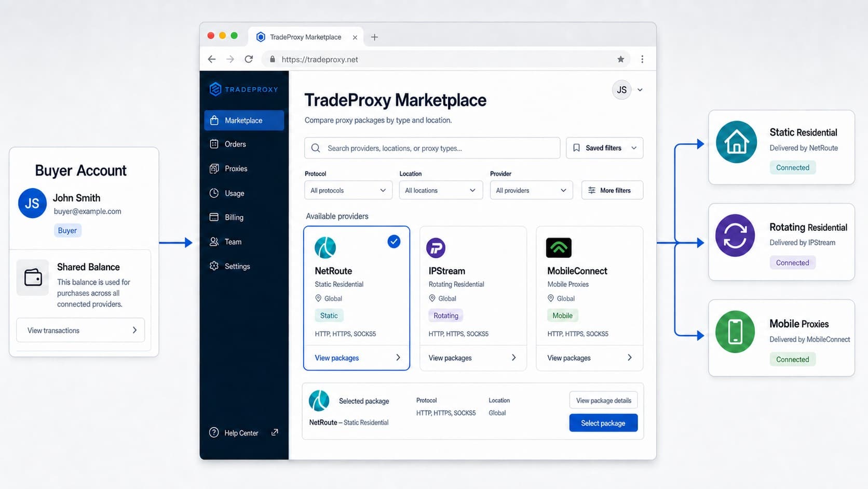The image size is (868, 489).
Task: Open Marketplace in the sidebar
Action: [244, 120]
